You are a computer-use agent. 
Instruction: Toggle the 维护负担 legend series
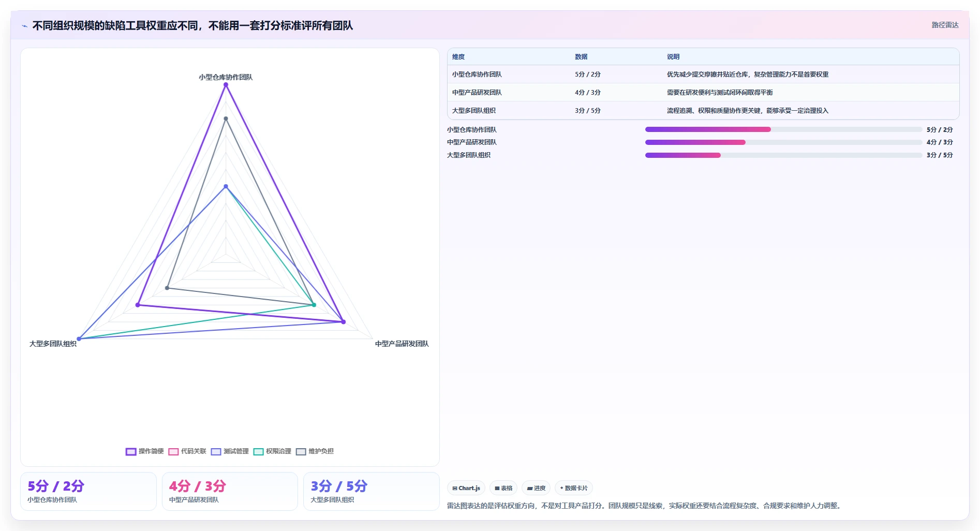(x=315, y=451)
